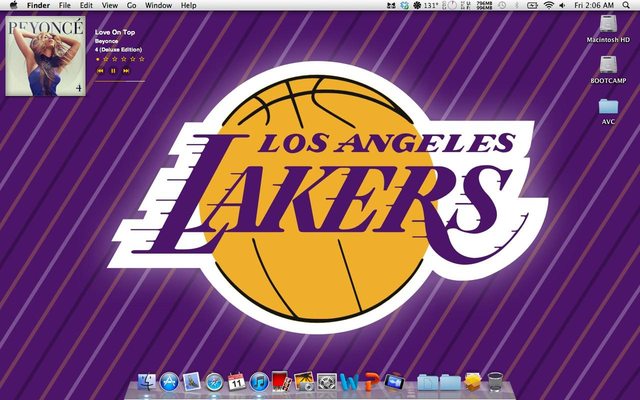This screenshot has height=400, width=640.
Task: Open the Help menu
Action: point(189,5)
